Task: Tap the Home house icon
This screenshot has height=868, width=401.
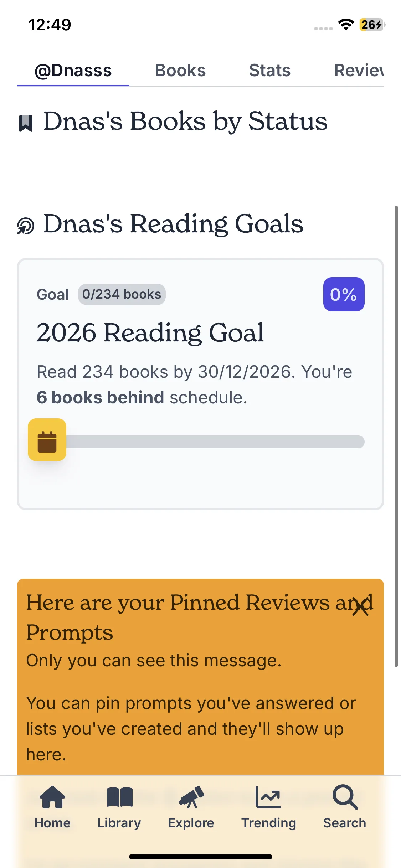Action: click(52, 797)
